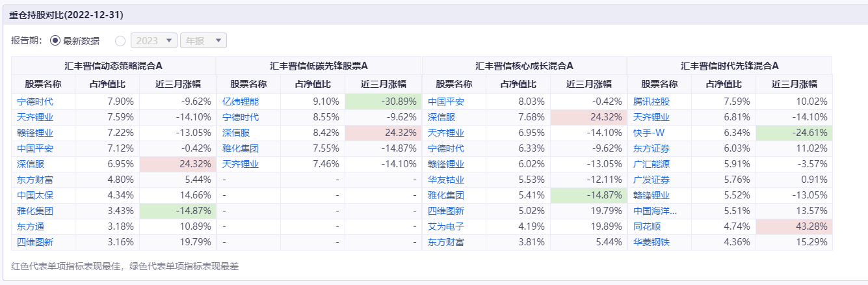868x285 pixels.
Task: Open the 中国海洋… truncated stock link
Action: point(655,211)
